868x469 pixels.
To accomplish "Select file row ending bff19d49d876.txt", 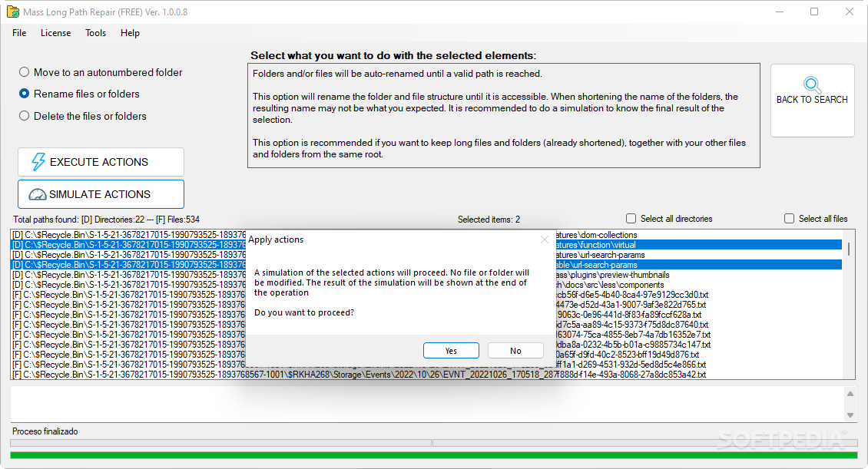I will click(x=427, y=355).
